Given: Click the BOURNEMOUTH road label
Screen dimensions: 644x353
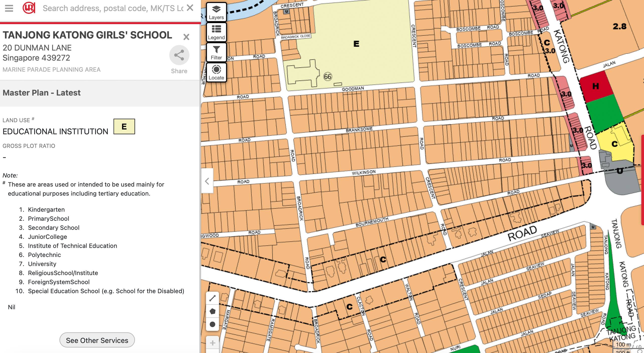Looking at the screenshot, I should [372, 222].
